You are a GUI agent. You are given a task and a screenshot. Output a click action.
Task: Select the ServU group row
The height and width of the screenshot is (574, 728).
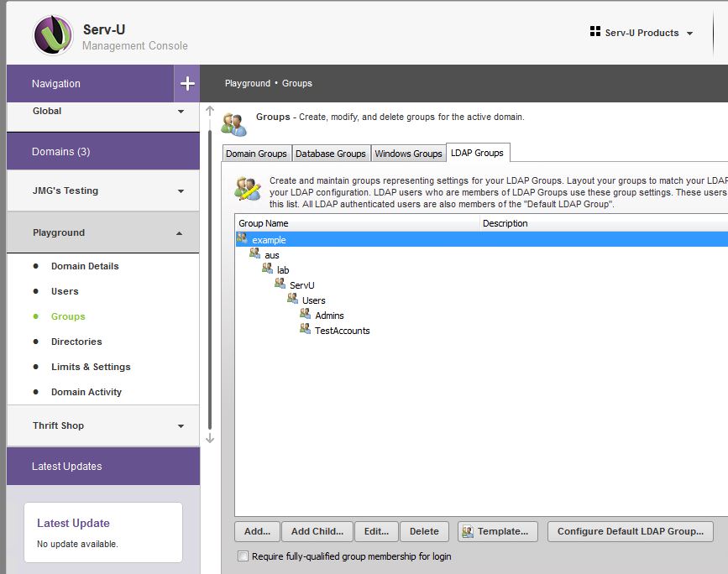point(482,285)
